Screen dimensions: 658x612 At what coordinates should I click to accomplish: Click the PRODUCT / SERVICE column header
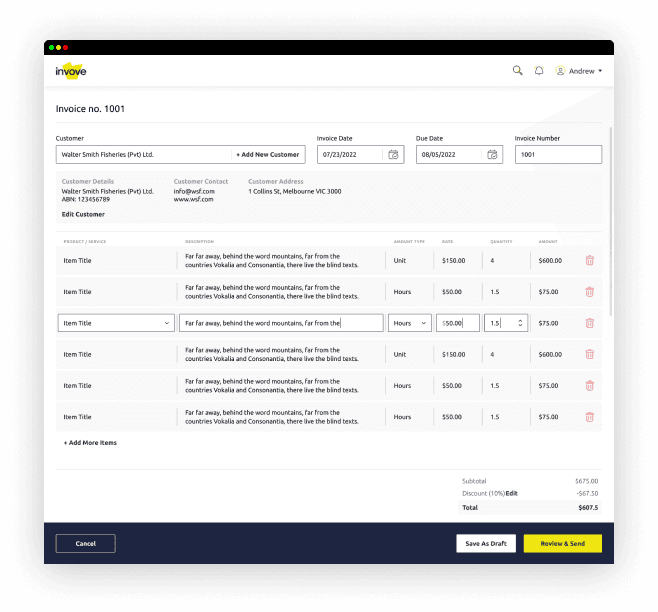85,241
